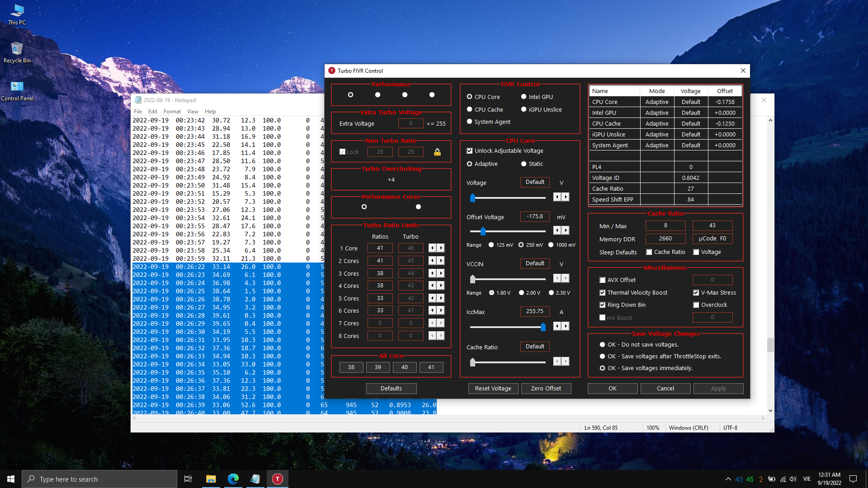Select Control Panel desktop icon
This screenshot has height=488, width=868.
click(17, 90)
